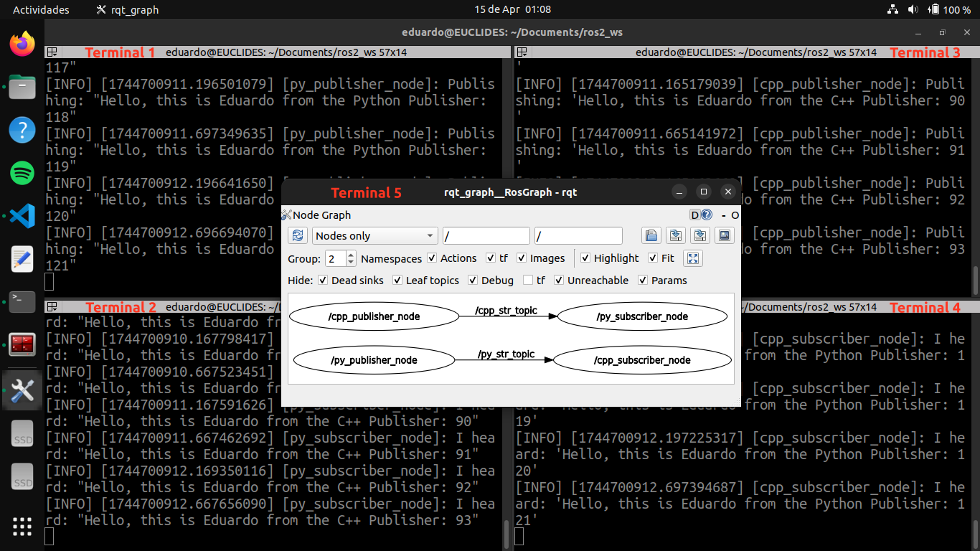980x551 pixels.
Task: Fit graph in view icon button
Action: (x=692, y=258)
